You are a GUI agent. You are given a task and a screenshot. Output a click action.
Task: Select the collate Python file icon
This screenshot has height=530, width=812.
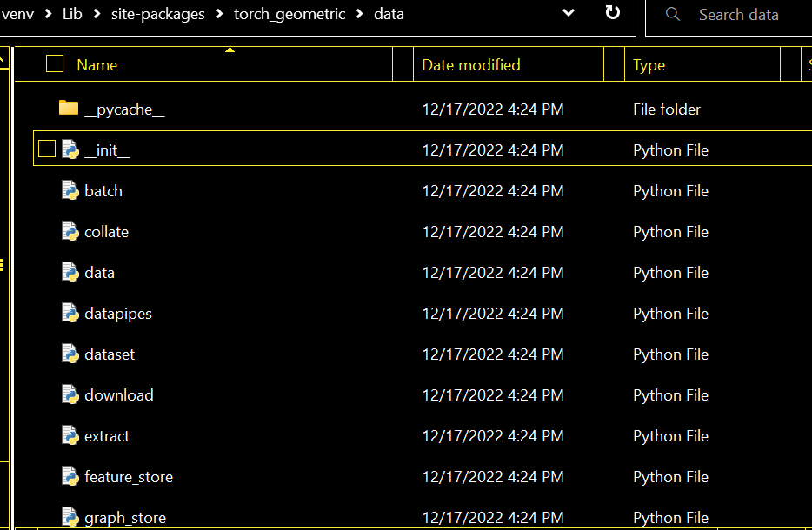tap(70, 231)
